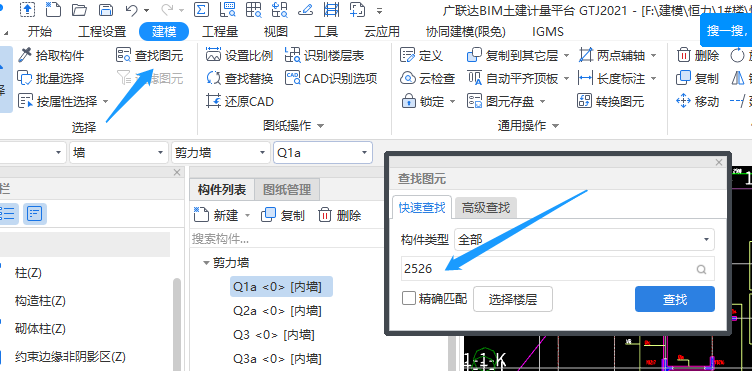Viewport: 752px width, 371px height.
Task: Open the 视图 ribbon tab
Action: point(276,32)
